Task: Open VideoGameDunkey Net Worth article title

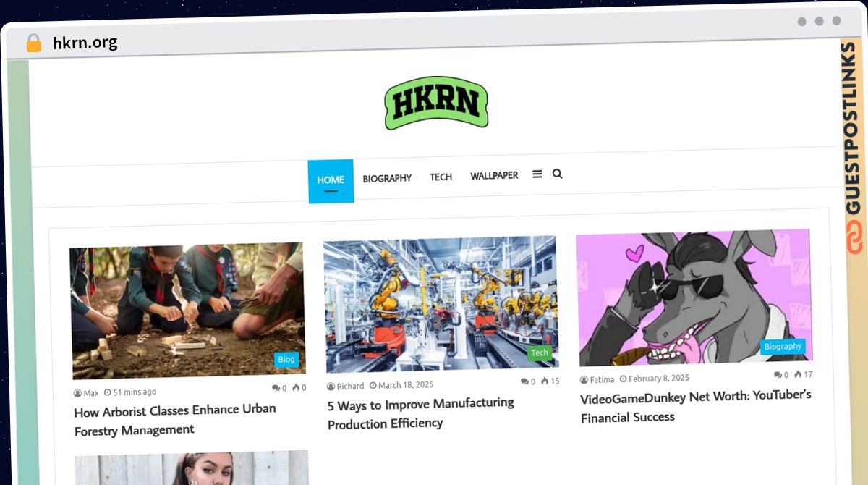Action: pos(696,406)
